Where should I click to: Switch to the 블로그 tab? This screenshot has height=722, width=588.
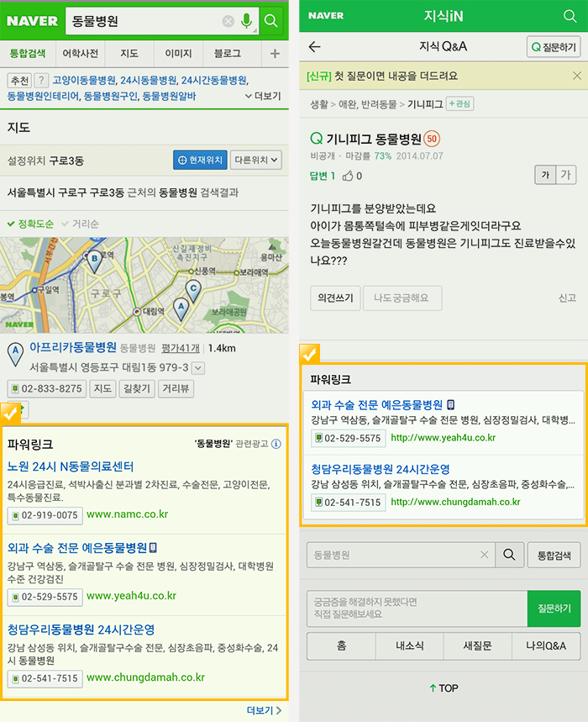point(227,54)
